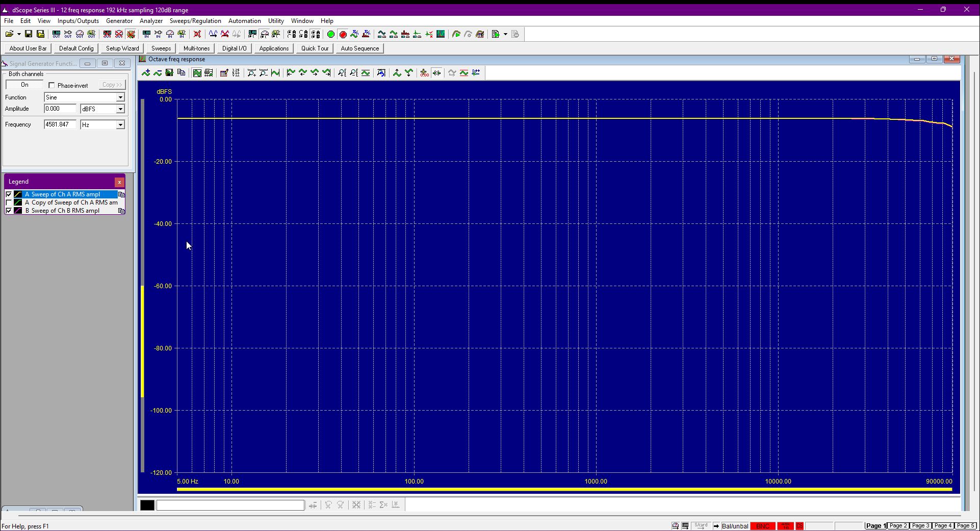Uncheck A Sweep of Ch A RMS ampl
980x531 pixels.
[9, 194]
